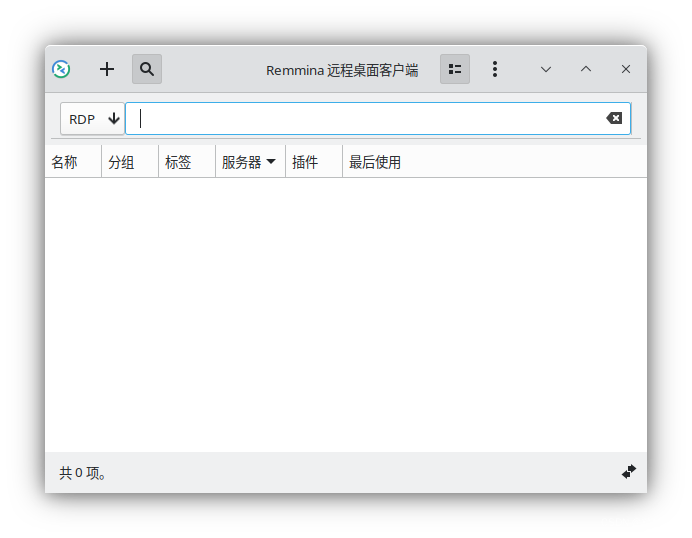Sort by 服务器 column header
The image size is (692, 538).
tap(251, 162)
